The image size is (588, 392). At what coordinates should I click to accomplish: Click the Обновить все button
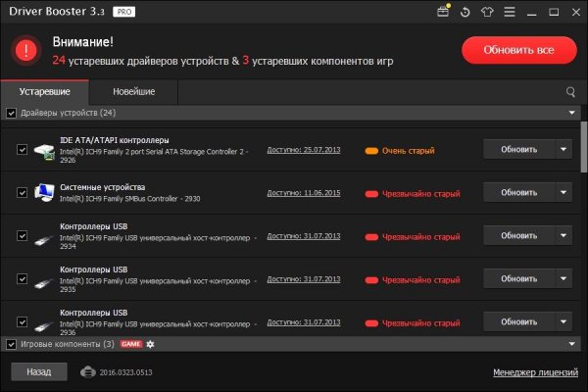[519, 50]
